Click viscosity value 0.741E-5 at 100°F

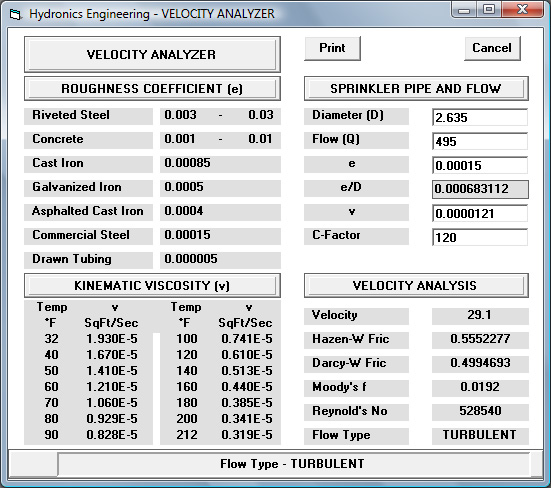pyautogui.click(x=247, y=339)
